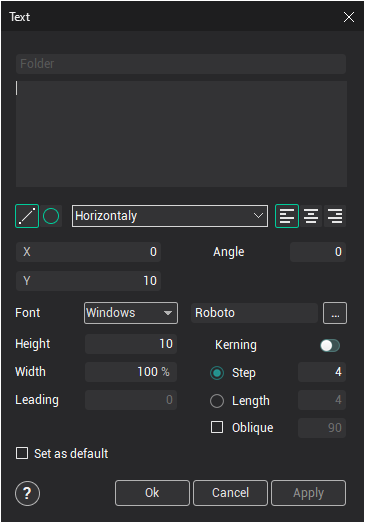Click the Y coordinate field
This screenshot has width=365, height=523.
click(88, 281)
